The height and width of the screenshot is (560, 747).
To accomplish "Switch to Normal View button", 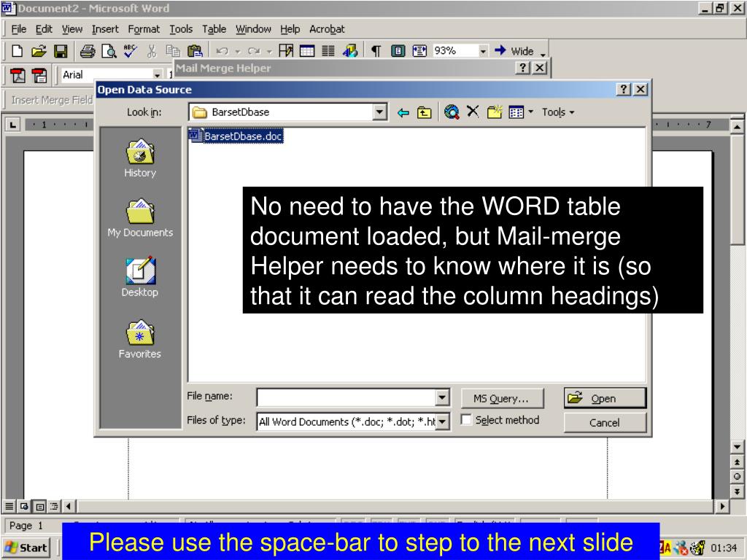I will tap(9, 506).
